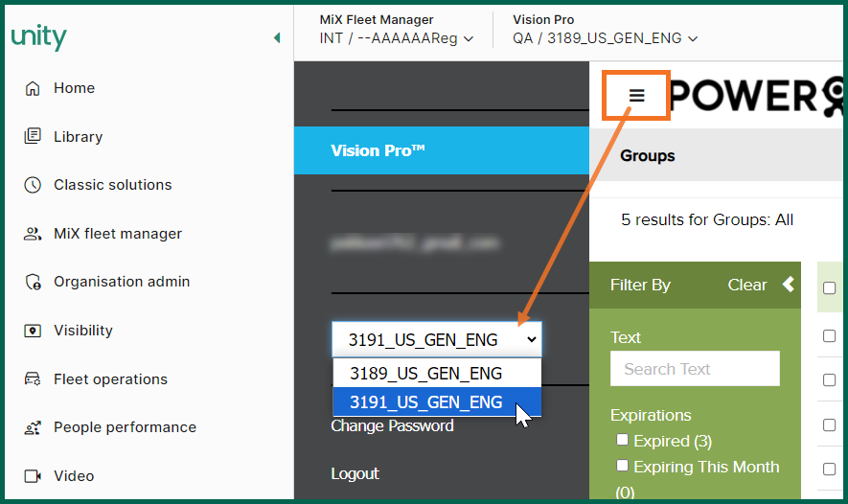Click the Organisation admin shield icon
Viewport: 848px width, 504px height.
point(33,282)
